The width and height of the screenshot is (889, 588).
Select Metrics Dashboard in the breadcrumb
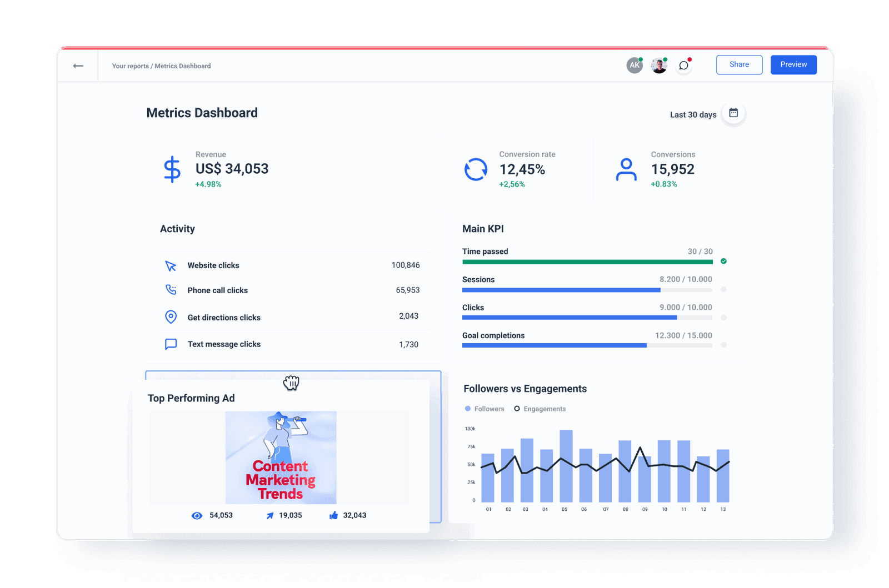[x=182, y=66]
